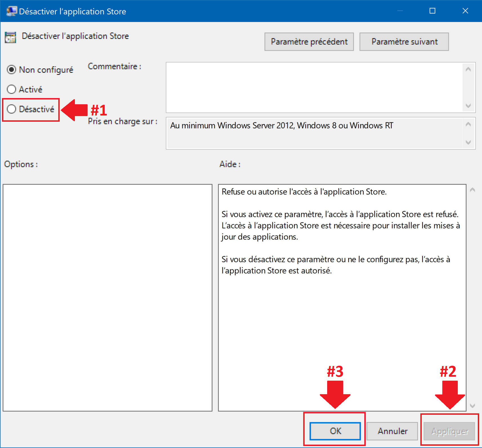The width and height of the screenshot is (482, 448).
Task: Choose the Non configuré radio option
Action: coord(12,70)
